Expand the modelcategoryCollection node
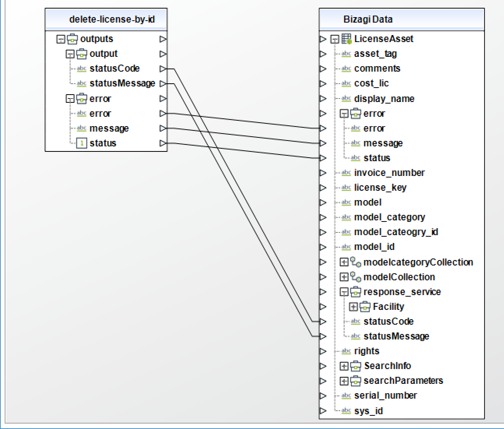Screen dimensions: 504x429 click(x=344, y=262)
